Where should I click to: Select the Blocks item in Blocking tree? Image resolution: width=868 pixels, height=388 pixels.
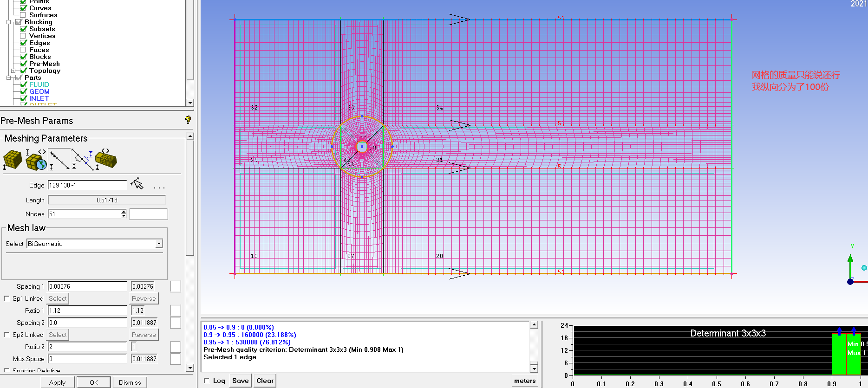pos(40,57)
